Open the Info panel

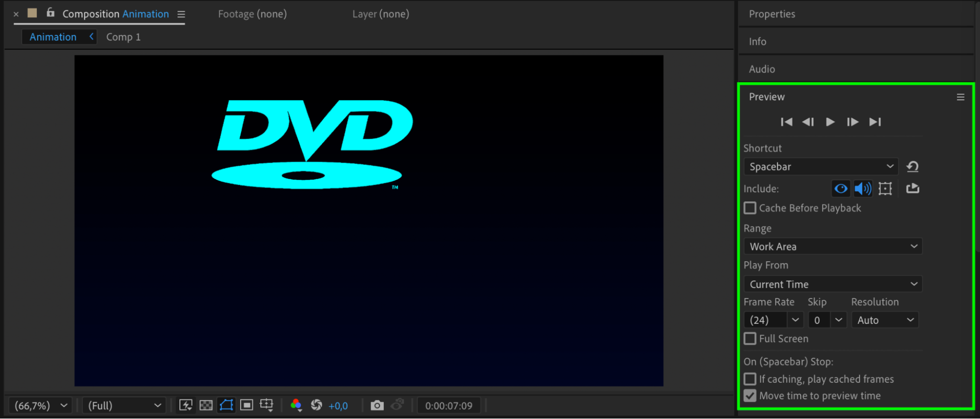(757, 42)
